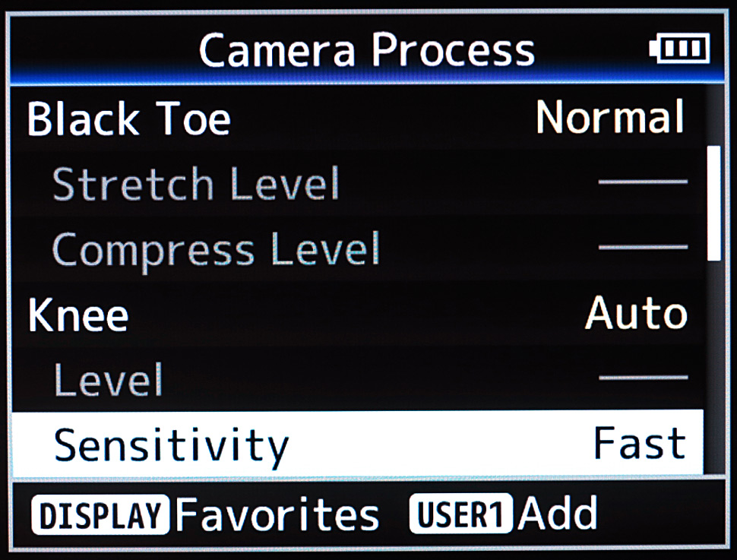Change the Black Toe Normal value

point(610,118)
